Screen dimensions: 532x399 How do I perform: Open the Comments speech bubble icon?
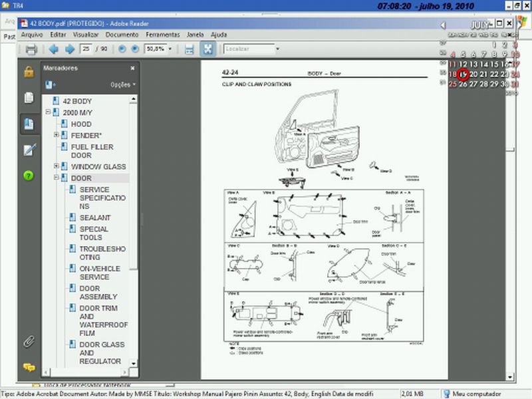point(29,367)
